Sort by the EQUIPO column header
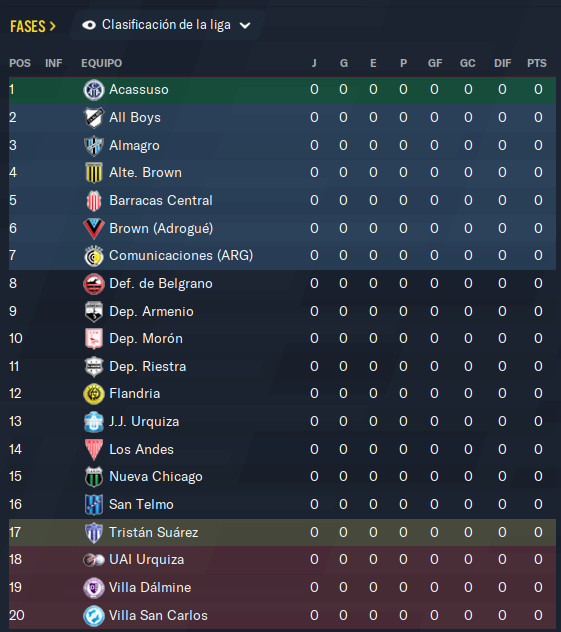This screenshot has height=632, width=561. (x=102, y=63)
